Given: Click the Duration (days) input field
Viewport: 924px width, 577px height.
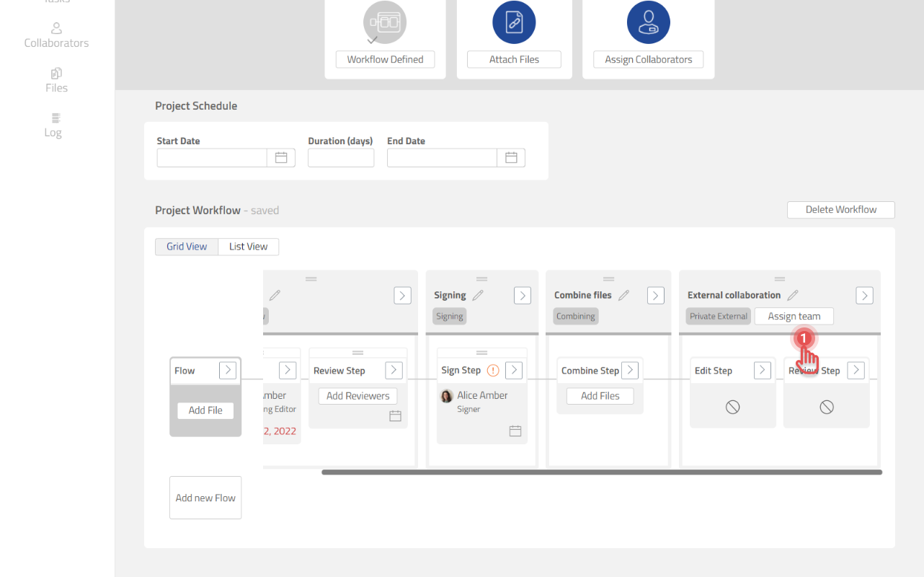Looking at the screenshot, I should [x=341, y=158].
